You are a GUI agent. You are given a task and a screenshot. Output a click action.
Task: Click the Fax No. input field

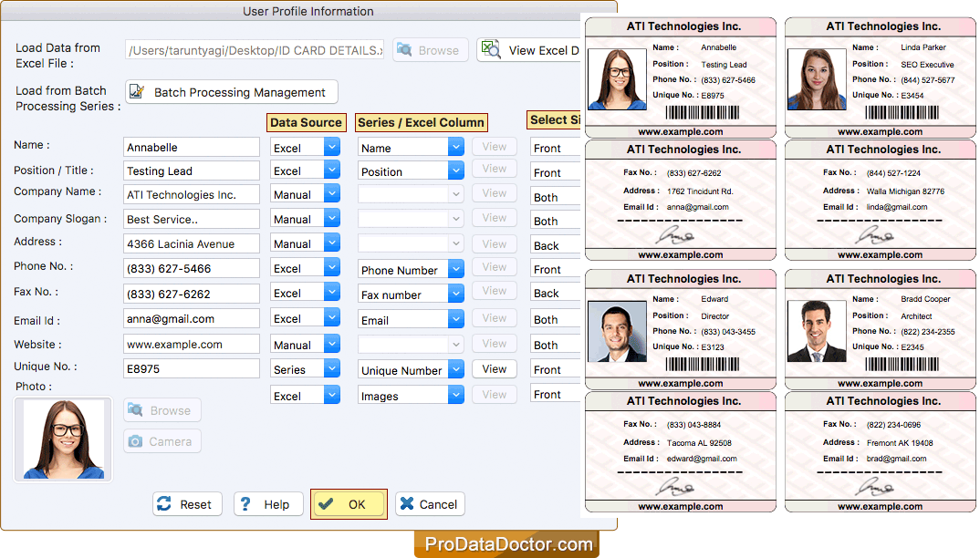[x=192, y=294]
